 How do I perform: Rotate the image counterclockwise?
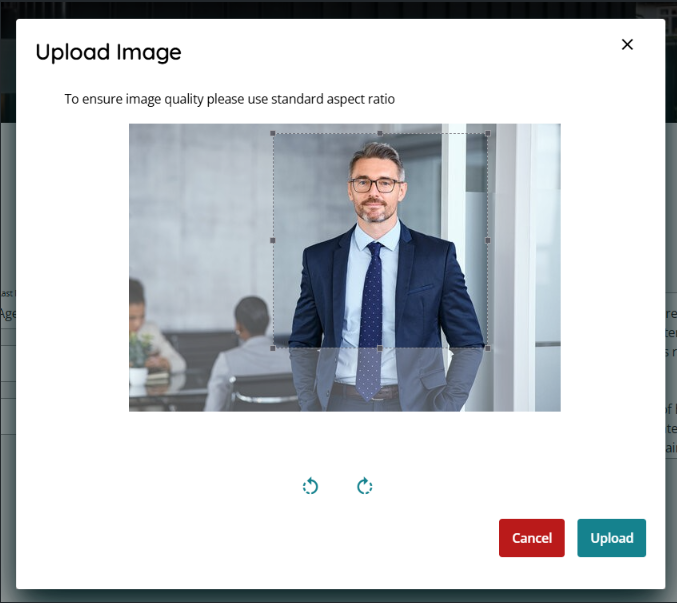pyautogui.click(x=310, y=486)
